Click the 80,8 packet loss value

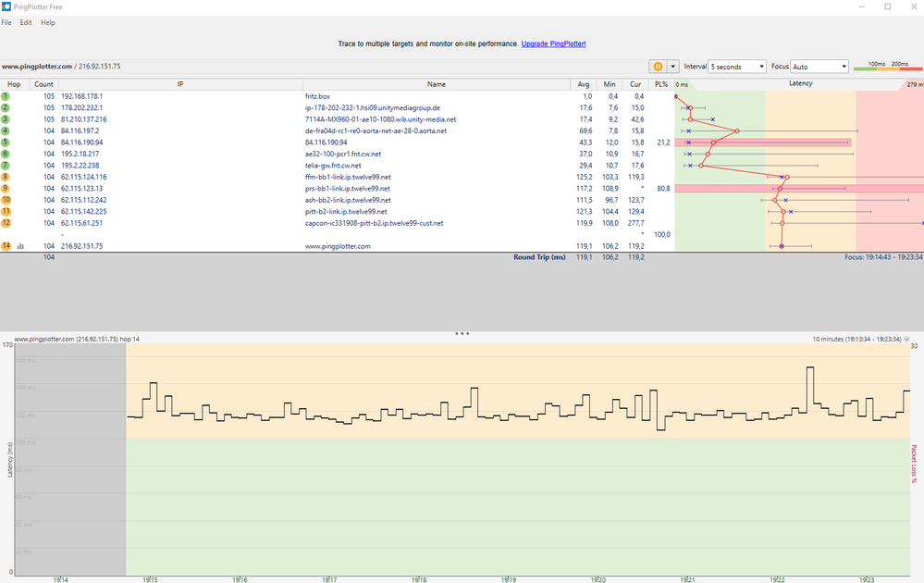[x=663, y=189]
